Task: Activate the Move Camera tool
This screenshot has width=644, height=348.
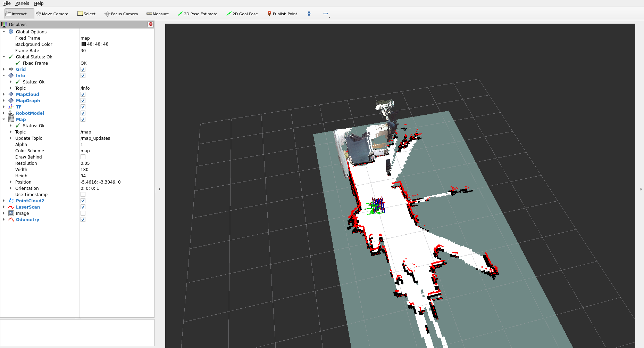Action: tap(52, 14)
